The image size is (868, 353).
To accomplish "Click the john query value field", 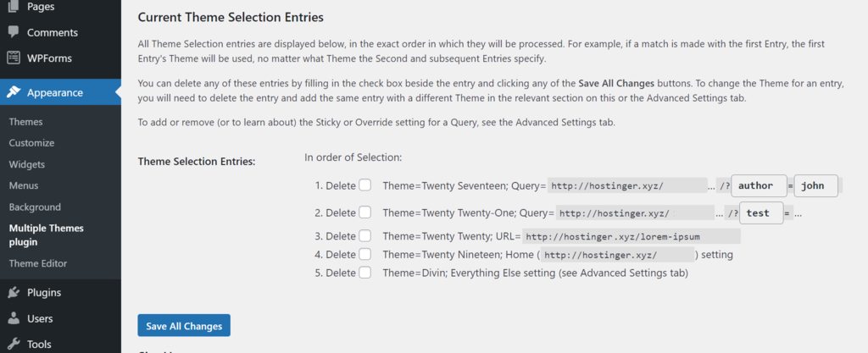I will click(815, 185).
